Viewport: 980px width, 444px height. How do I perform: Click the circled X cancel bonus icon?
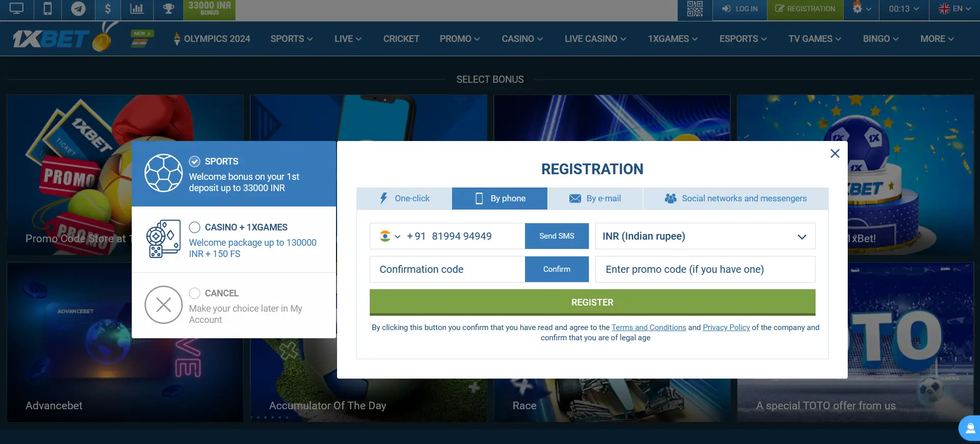click(x=163, y=305)
